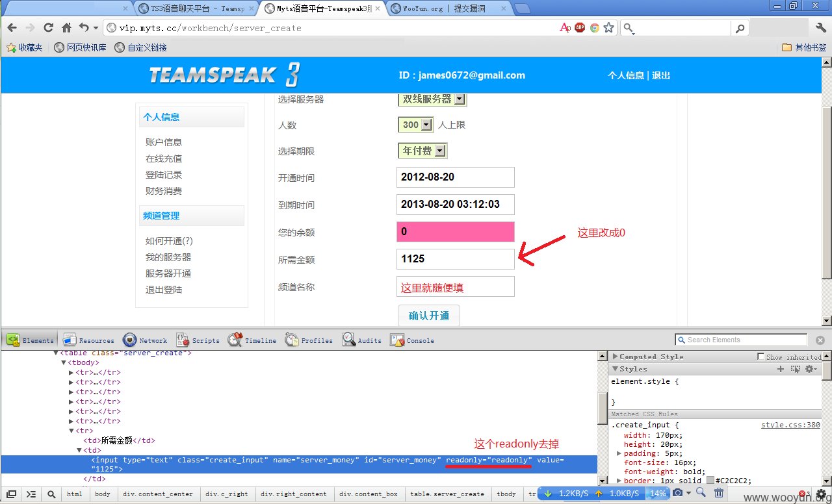Select the Myts语音平台 browser tab
This screenshot has height=504, width=832.
point(321,8)
